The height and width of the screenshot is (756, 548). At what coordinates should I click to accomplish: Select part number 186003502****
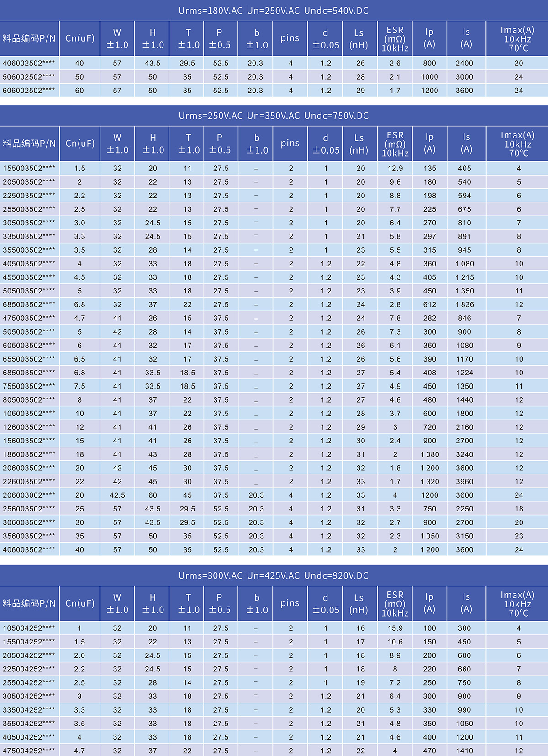(29, 455)
